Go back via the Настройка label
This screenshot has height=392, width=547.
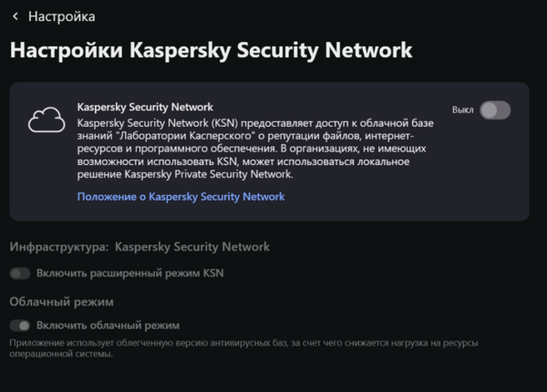pos(61,16)
